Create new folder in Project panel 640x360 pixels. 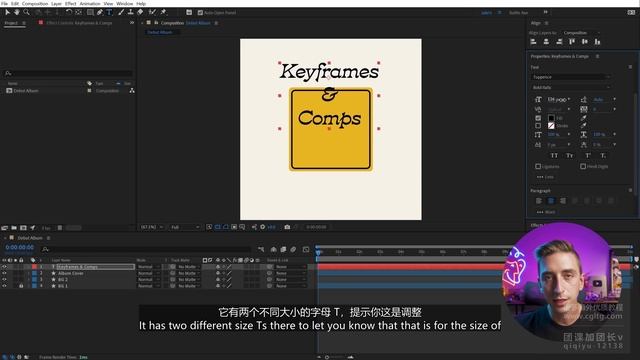tap(14, 228)
